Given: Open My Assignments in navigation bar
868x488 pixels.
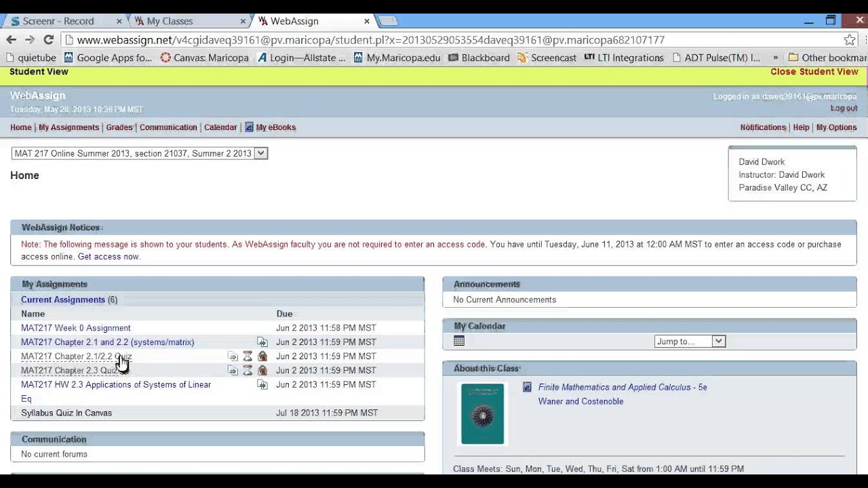Looking at the screenshot, I should pyautogui.click(x=68, y=127).
